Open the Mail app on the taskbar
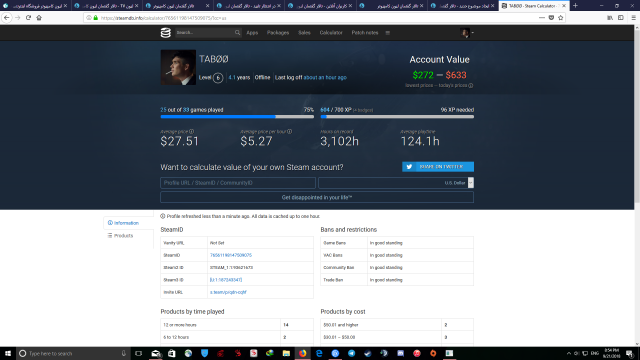This screenshot has width=640, height=360. (156, 353)
